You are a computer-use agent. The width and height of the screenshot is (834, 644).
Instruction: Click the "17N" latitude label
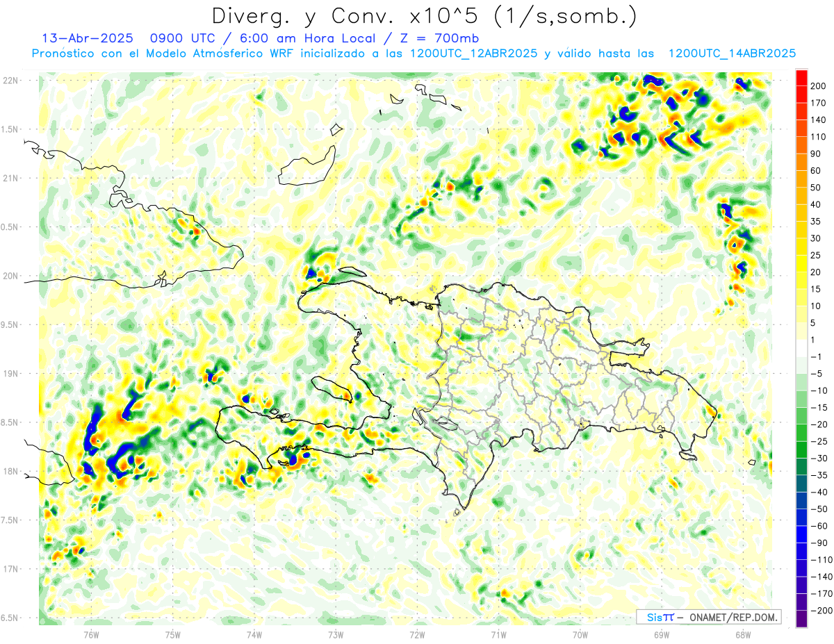pyautogui.click(x=10, y=570)
